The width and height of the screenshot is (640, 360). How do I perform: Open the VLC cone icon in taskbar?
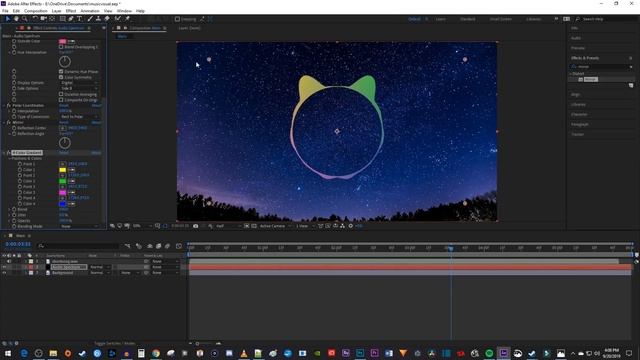(243, 353)
